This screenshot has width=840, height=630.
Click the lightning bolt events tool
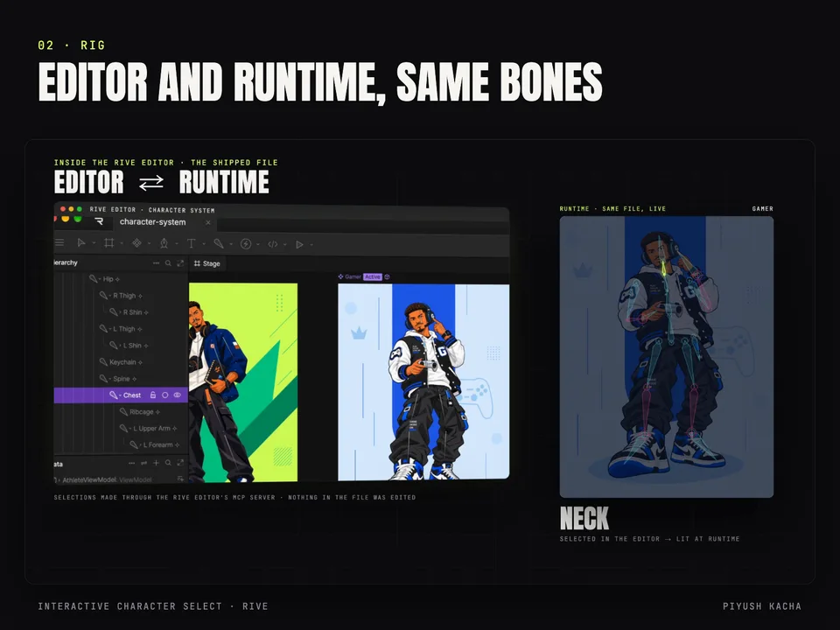click(x=246, y=244)
